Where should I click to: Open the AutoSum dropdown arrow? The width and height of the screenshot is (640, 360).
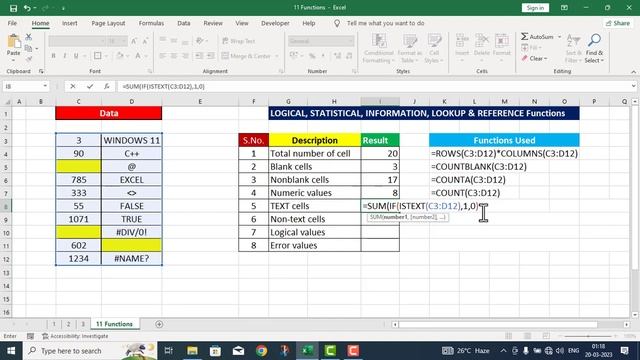pyautogui.click(x=560, y=37)
